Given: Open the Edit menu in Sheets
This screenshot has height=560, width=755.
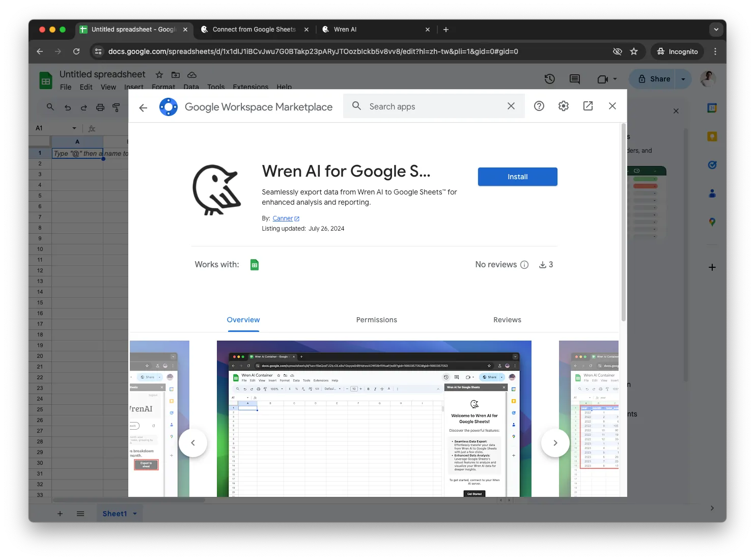Looking at the screenshot, I should pyautogui.click(x=86, y=87).
